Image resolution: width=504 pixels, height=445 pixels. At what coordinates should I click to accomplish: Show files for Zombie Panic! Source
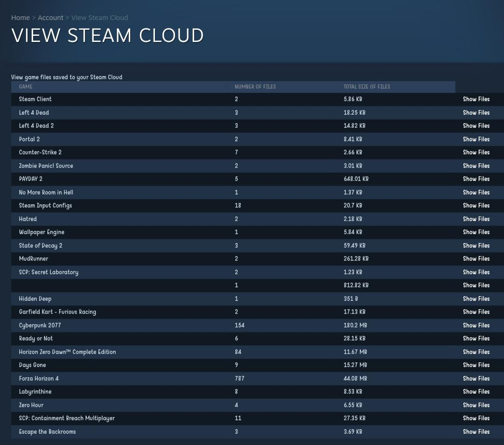pos(476,166)
